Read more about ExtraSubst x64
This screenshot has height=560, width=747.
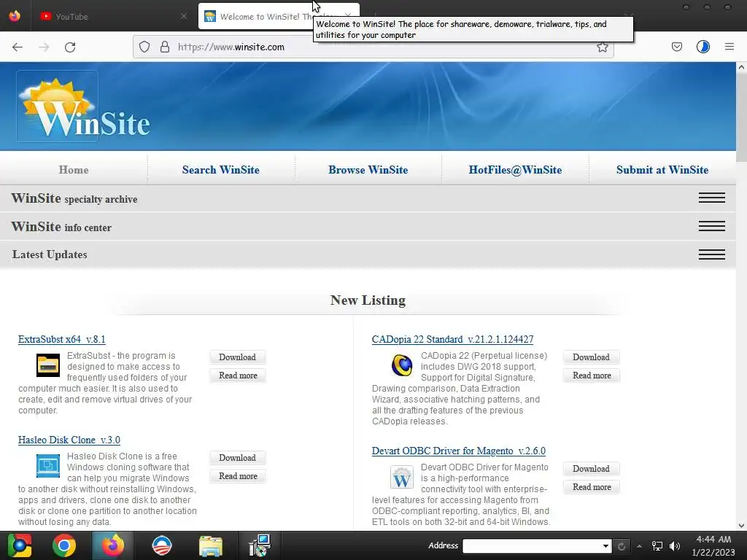click(238, 376)
